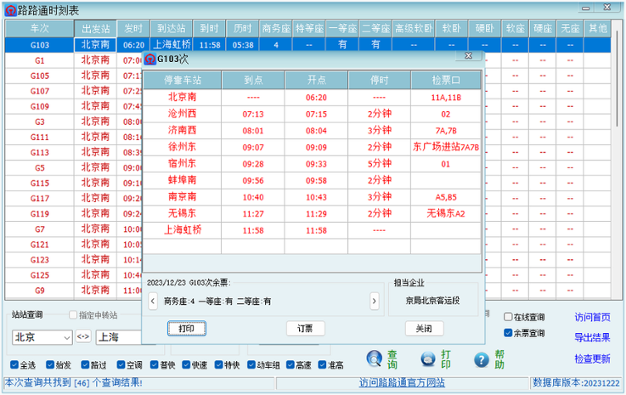Screen dimensions: 626x395
Task: Show the next day's tickets with the right arrow
Action: coord(374,301)
